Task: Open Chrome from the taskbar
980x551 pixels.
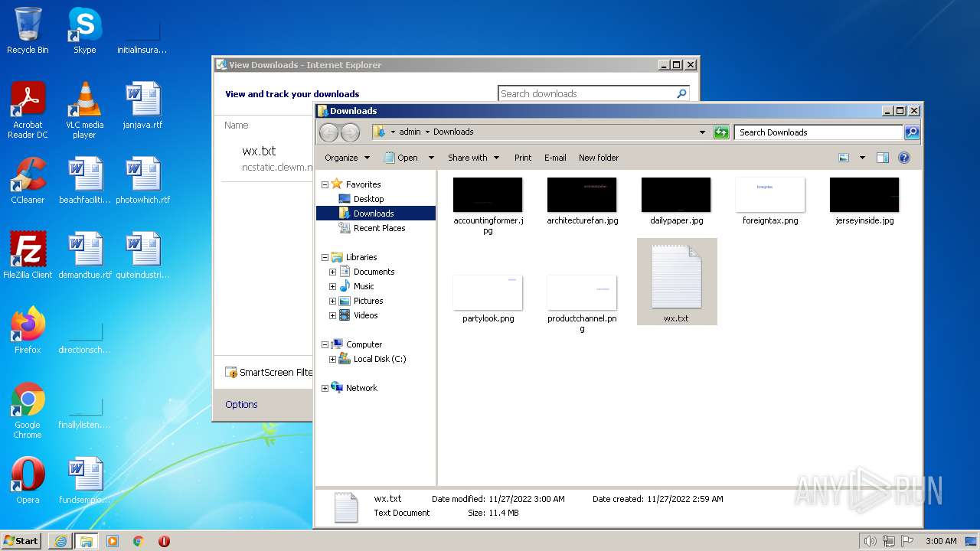Action: 139,541
